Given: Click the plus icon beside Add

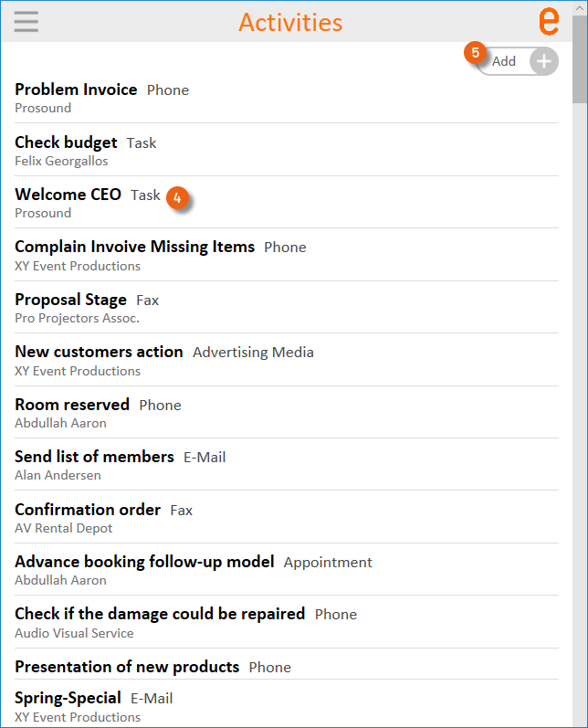Looking at the screenshot, I should point(543,62).
